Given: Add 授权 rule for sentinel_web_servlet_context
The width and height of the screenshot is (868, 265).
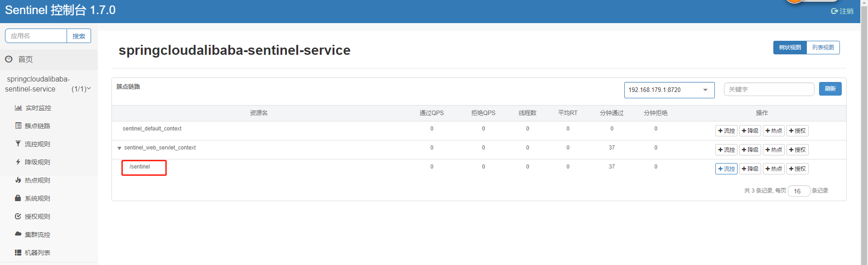Looking at the screenshot, I should pos(797,150).
